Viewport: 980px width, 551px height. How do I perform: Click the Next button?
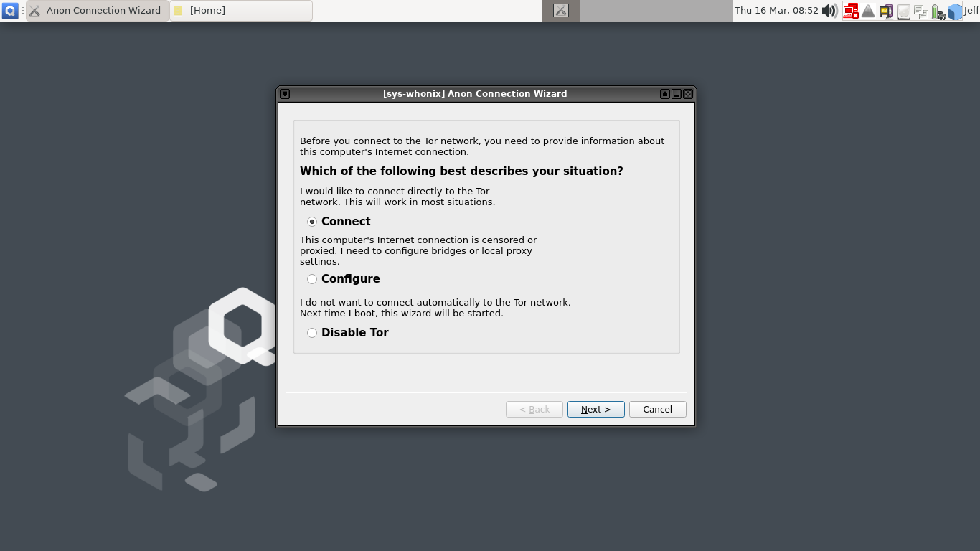[x=595, y=409]
